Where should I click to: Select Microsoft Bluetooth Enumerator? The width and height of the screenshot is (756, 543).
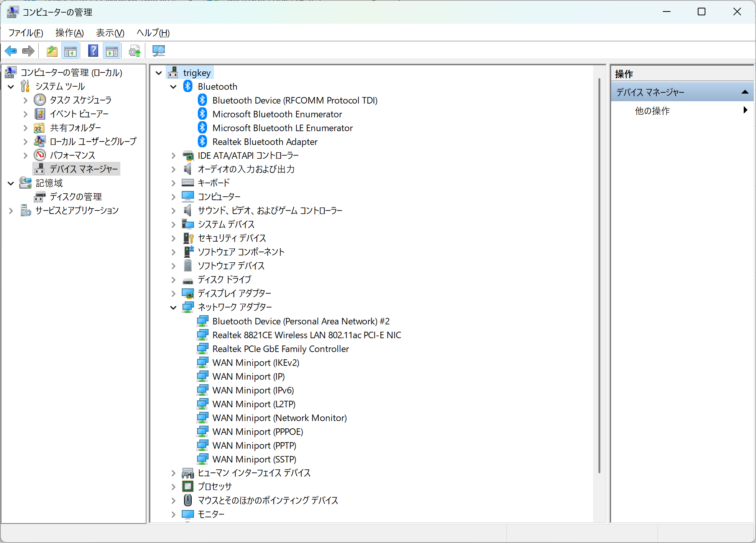click(277, 114)
